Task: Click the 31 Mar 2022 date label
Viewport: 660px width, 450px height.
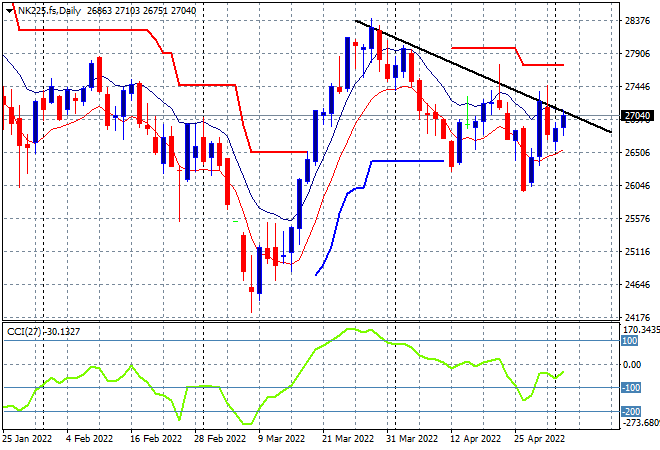Action: (x=412, y=439)
